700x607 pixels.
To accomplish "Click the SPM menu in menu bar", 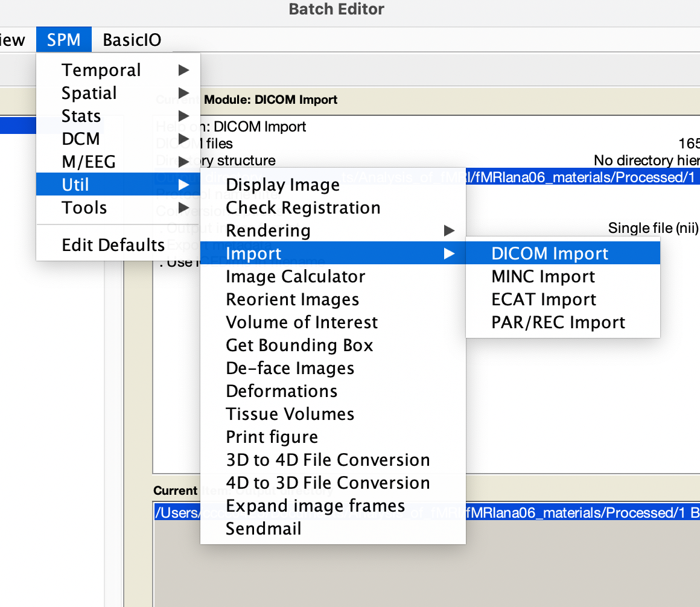I will [x=63, y=40].
